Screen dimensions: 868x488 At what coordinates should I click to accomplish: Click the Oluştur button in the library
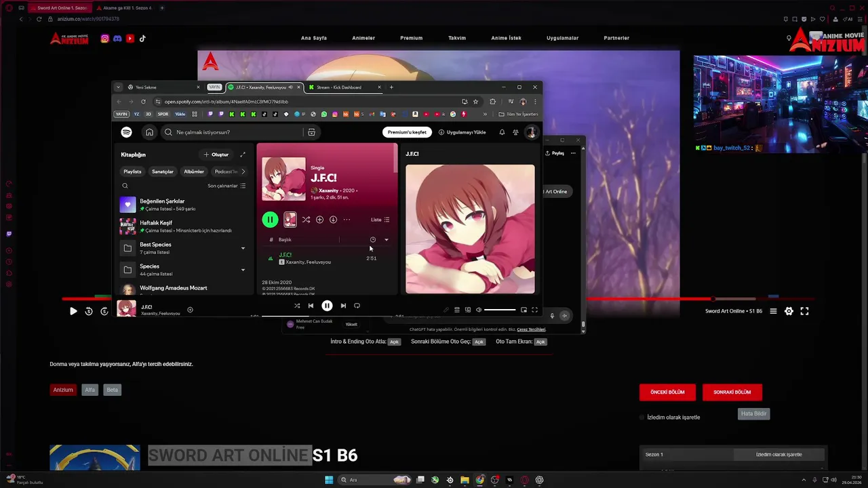click(x=216, y=155)
